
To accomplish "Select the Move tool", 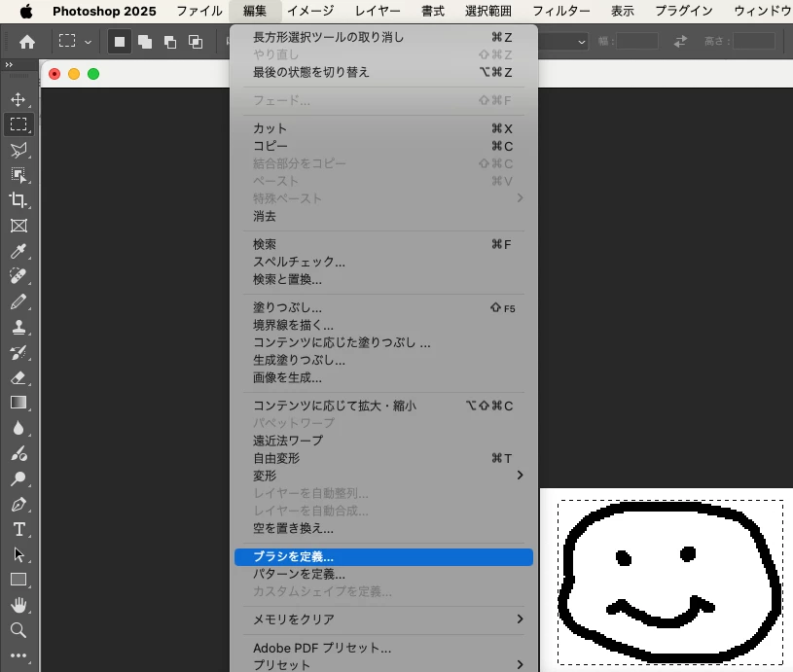I will tap(18, 99).
